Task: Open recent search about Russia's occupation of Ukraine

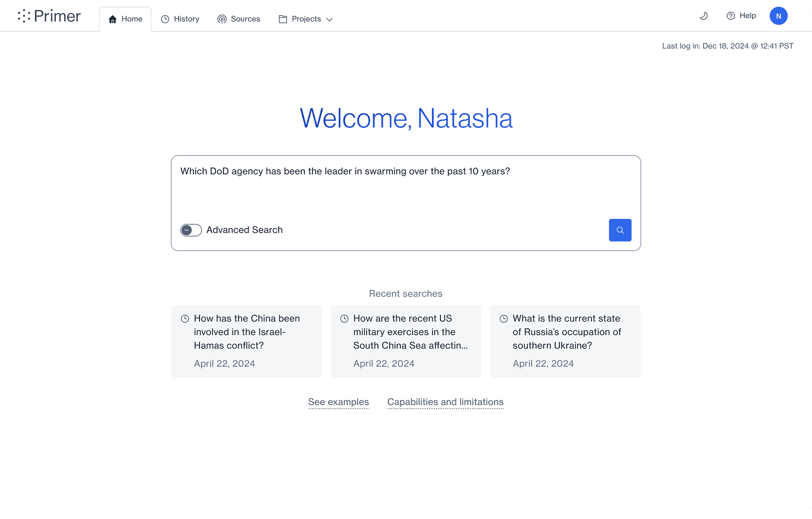Action: click(566, 341)
